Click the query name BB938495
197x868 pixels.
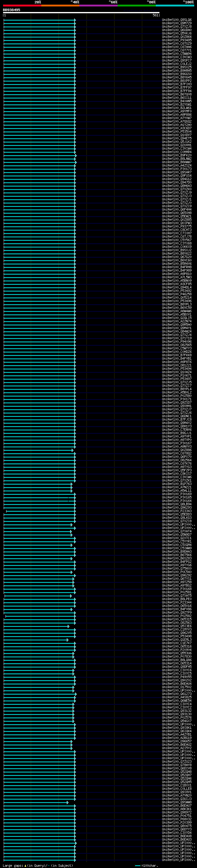coord(11,10)
